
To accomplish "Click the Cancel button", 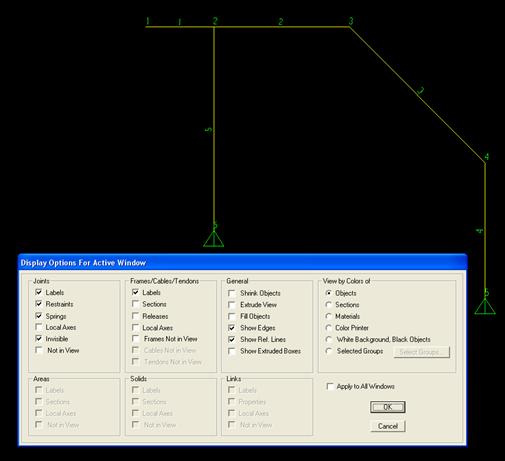I will tap(388, 426).
